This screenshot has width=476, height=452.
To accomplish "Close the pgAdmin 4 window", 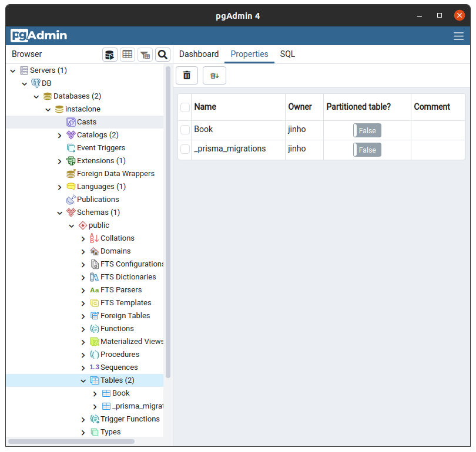I will 460,15.
